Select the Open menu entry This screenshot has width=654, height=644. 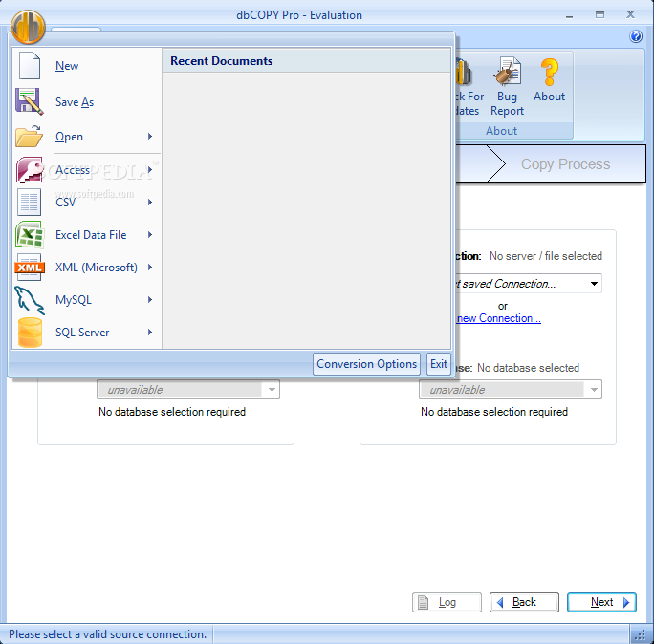(x=86, y=137)
